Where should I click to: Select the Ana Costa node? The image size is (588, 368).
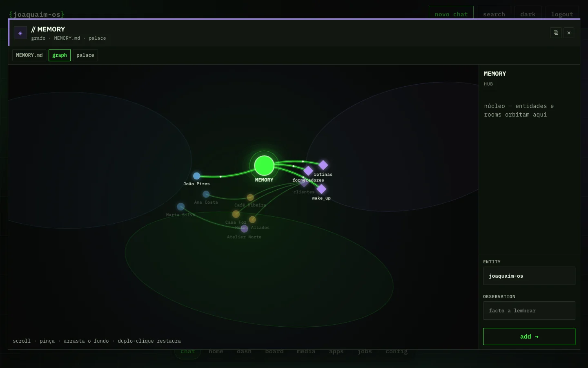click(206, 194)
